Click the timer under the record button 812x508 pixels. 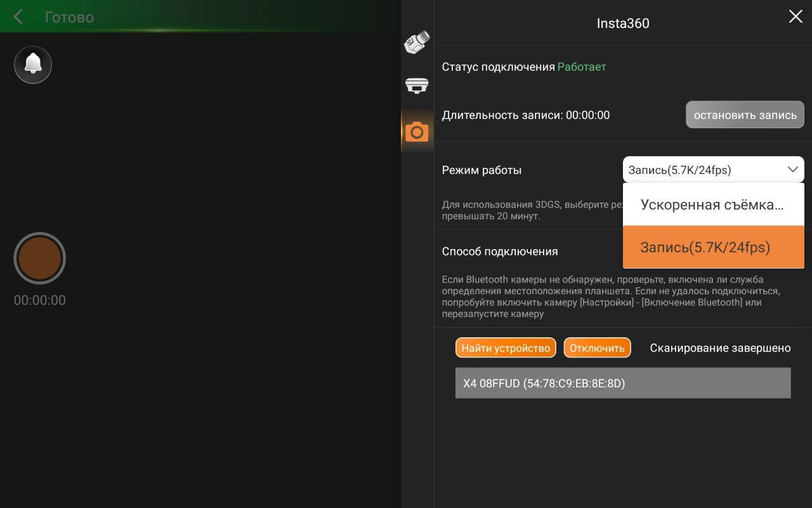[40, 300]
